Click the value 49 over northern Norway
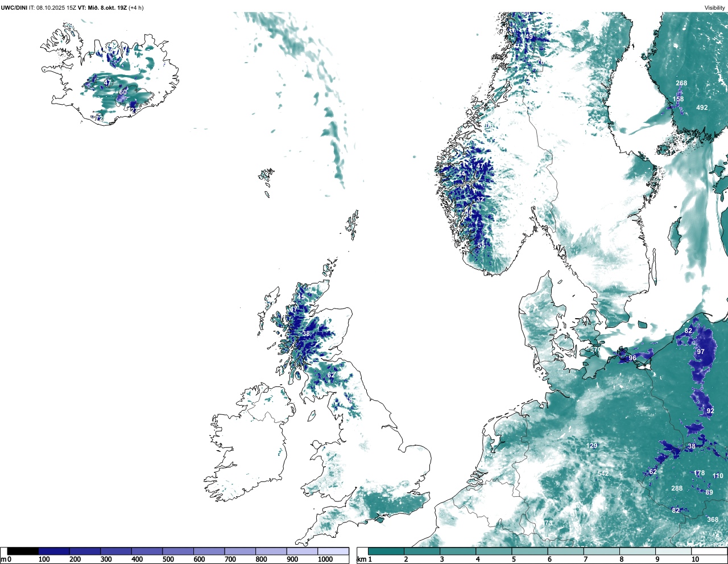The width and height of the screenshot is (728, 564). coord(529,36)
